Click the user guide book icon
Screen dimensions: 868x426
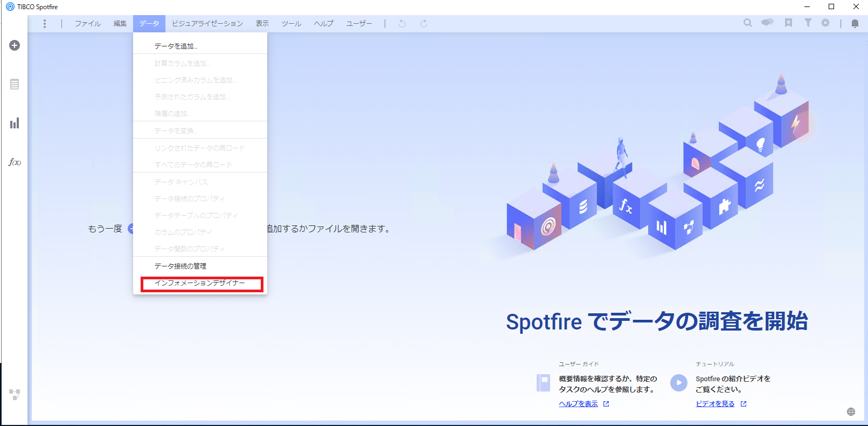pos(543,383)
